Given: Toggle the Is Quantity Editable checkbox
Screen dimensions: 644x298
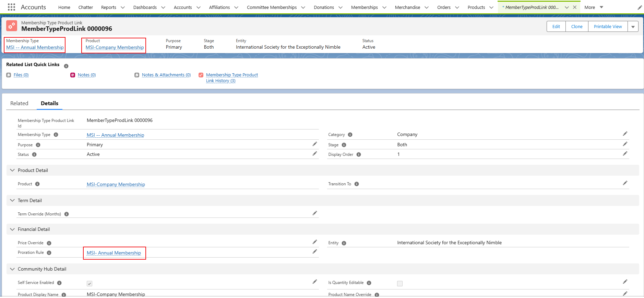Looking at the screenshot, I should [x=399, y=284].
